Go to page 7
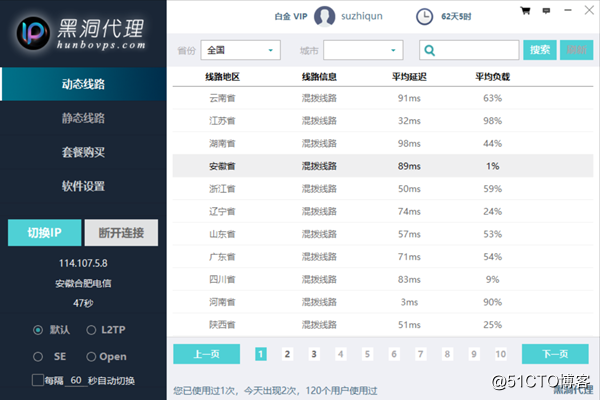 pos(421,354)
